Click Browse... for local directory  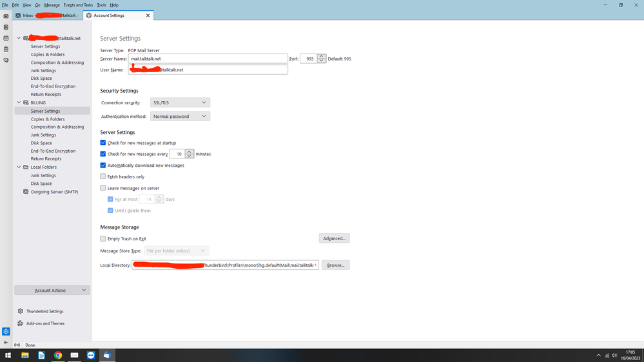[x=336, y=265]
